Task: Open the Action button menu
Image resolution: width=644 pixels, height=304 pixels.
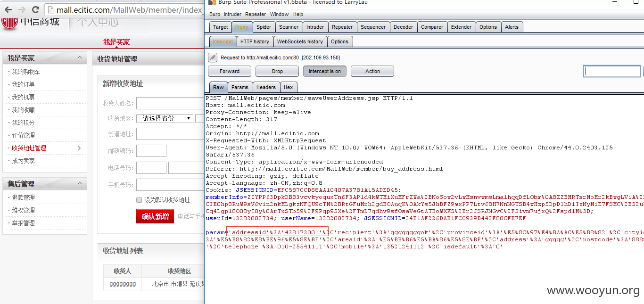Action: coord(372,71)
